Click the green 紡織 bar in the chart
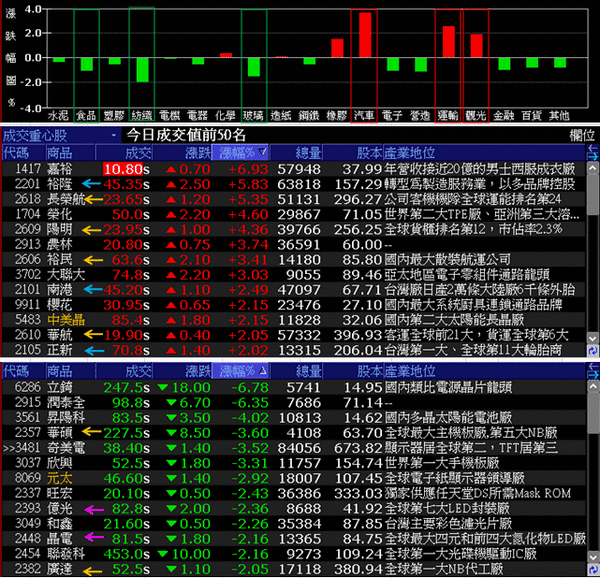 [x=143, y=70]
